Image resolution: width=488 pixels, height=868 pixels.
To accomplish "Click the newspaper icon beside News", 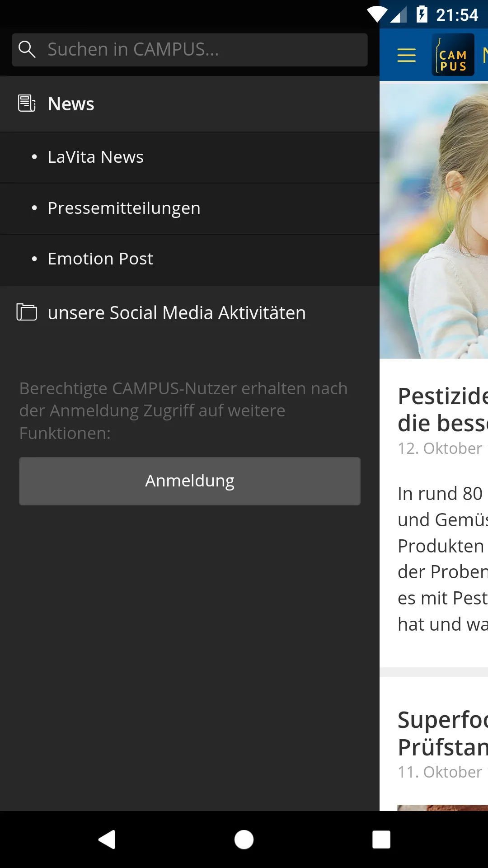I will click(x=27, y=104).
